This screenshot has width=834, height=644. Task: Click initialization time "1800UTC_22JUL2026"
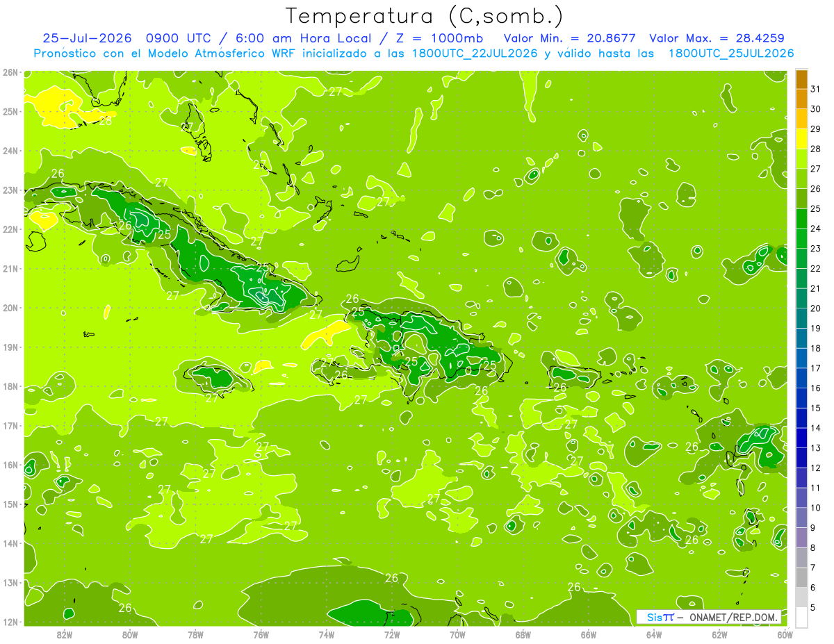click(x=475, y=53)
